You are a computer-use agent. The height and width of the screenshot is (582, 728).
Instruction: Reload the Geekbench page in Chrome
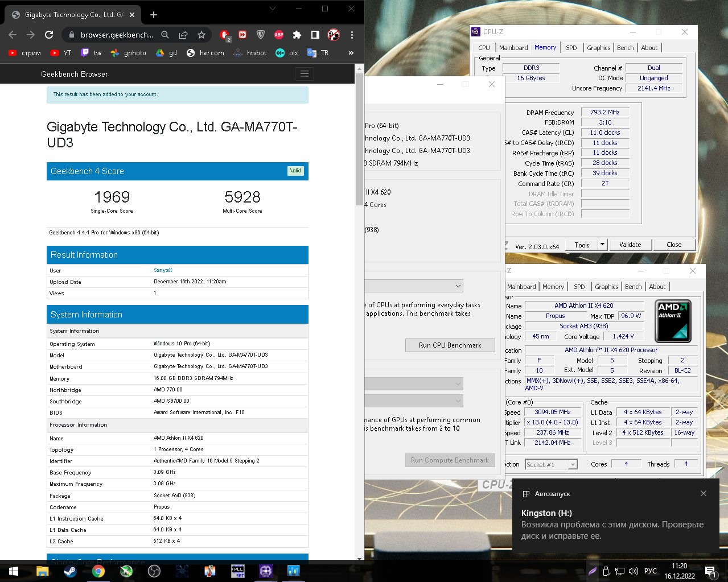pyautogui.click(x=49, y=35)
